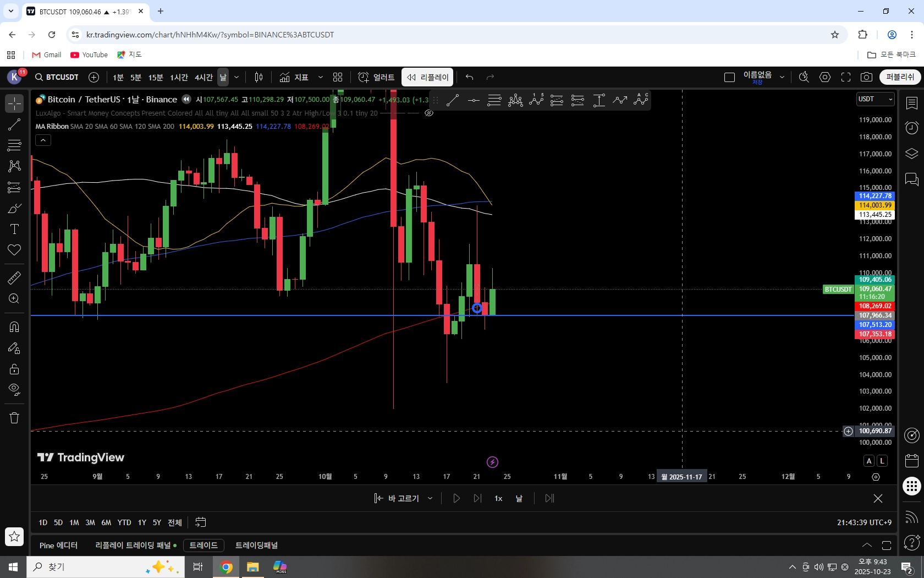Set the date range to 1M

click(74, 522)
